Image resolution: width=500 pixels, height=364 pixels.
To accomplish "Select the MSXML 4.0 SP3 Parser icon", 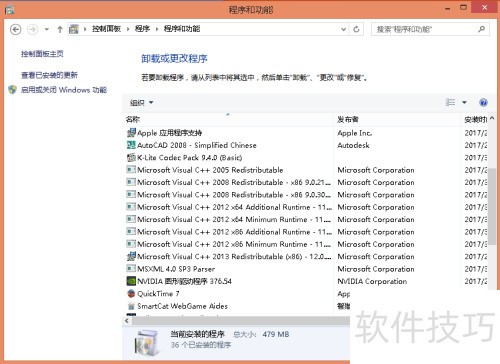I will click(x=131, y=269).
